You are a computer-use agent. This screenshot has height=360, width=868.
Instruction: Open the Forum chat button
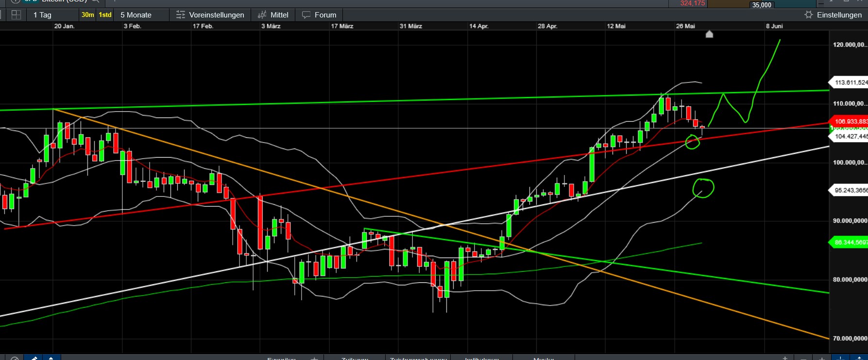[x=319, y=15]
